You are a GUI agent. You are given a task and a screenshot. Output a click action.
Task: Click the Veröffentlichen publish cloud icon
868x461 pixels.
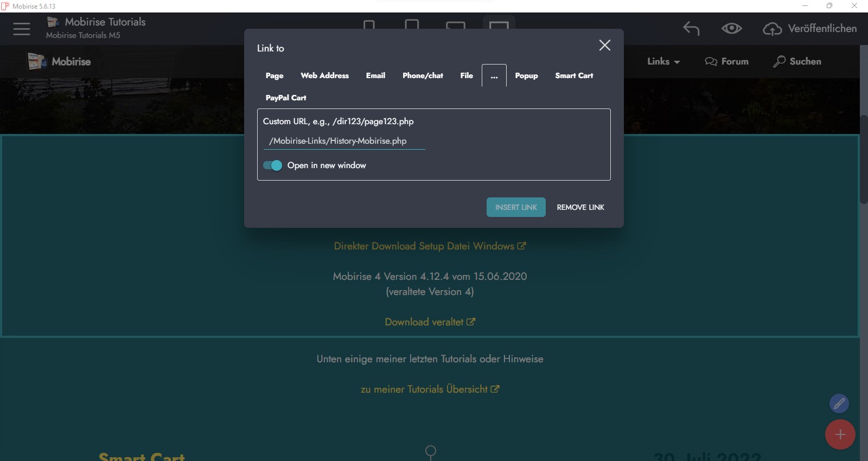(772, 29)
